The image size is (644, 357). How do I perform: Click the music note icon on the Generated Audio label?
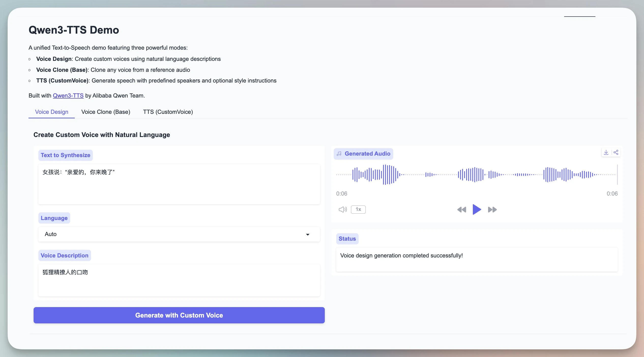pos(339,154)
